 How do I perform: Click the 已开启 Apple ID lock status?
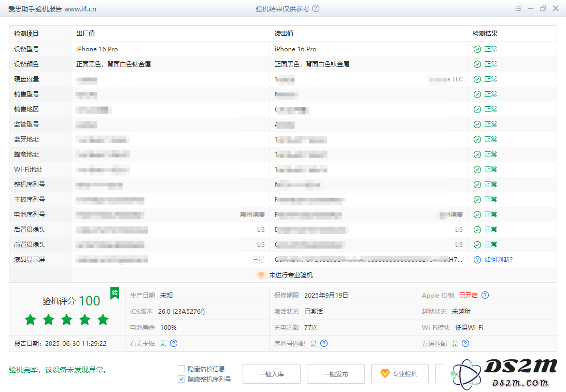[468, 295]
